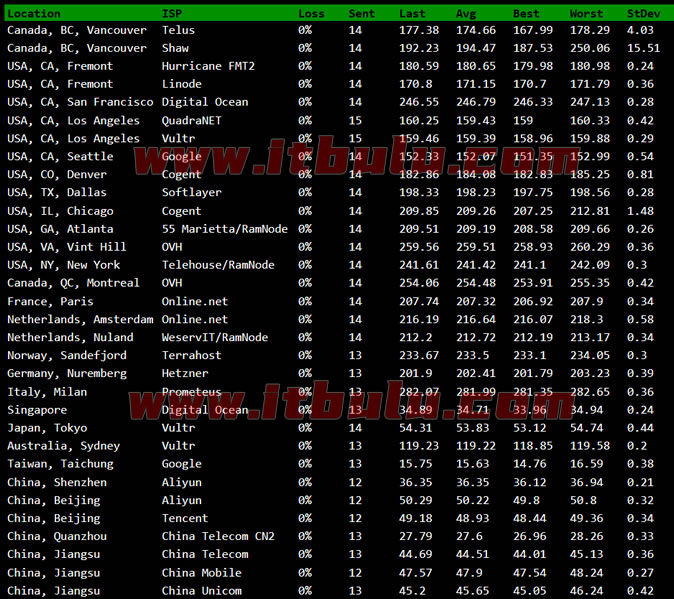The height and width of the screenshot is (599, 674).
Task: Select USA, CA, Seattle location
Action: pos(60,156)
